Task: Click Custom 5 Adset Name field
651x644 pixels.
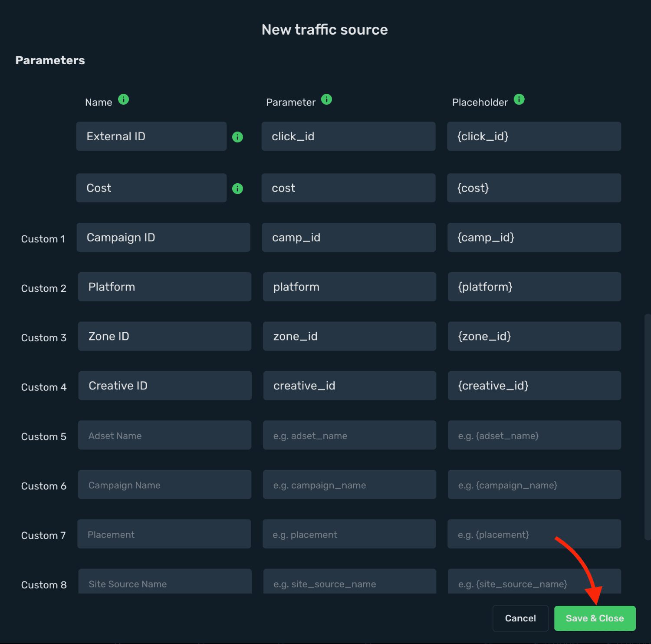Action: (x=165, y=435)
